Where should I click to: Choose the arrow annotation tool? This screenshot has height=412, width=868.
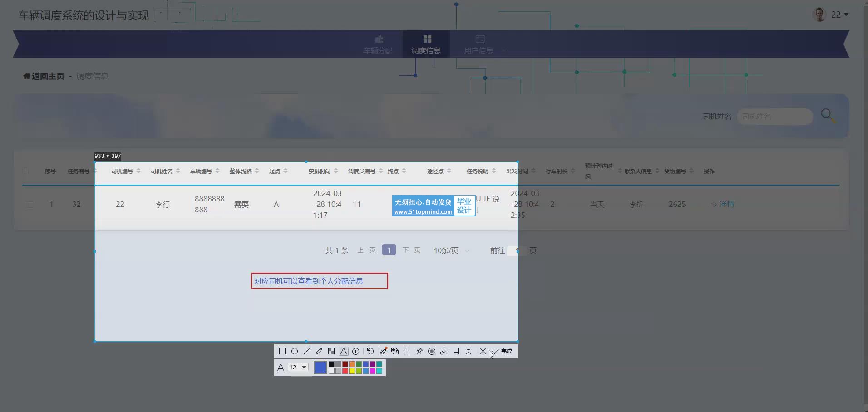coord(307,351)
